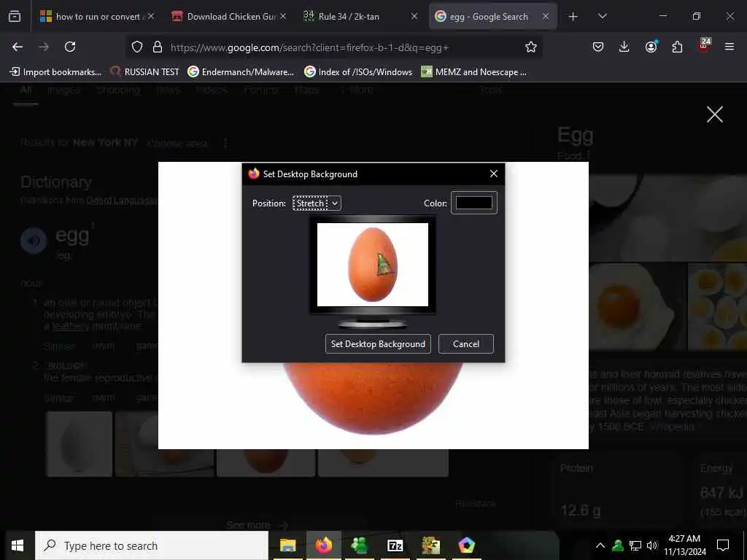The height and width of the screenshot is (560, 747).
Task: Close the 'Download Chicken Gun' tab
Action: click(x=283, y=16)
